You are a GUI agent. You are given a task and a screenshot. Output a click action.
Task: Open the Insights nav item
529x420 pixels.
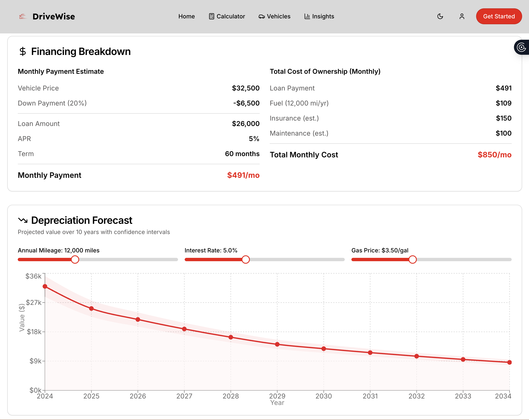323,17
